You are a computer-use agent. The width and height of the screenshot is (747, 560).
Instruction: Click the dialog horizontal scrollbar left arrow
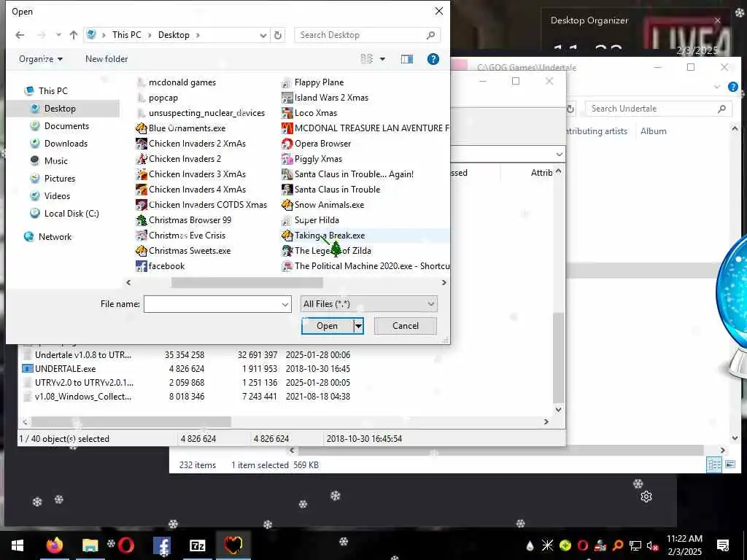(x=128, y=282)
